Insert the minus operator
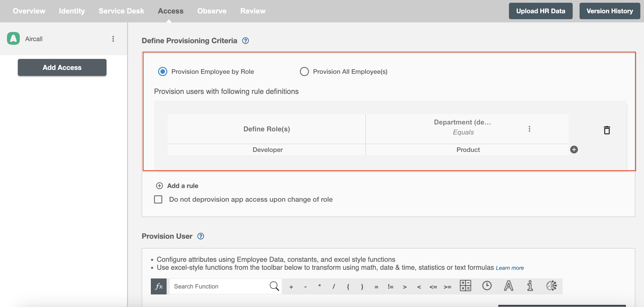This screenshot has height=307, width=644. pyautogui.click(x=305, y=287)
